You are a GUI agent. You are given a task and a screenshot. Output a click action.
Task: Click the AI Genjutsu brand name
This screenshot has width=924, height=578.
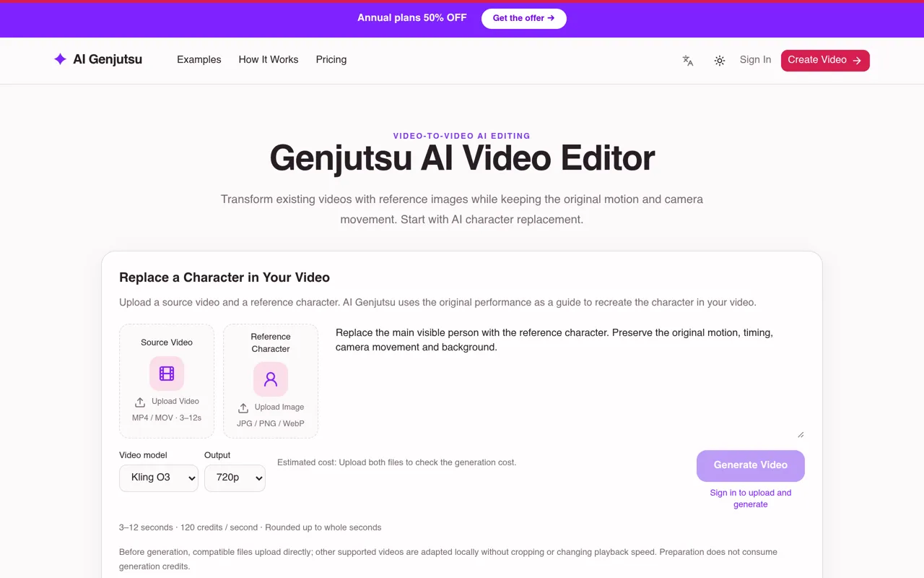pyautogui.click(x=108, y=59)
